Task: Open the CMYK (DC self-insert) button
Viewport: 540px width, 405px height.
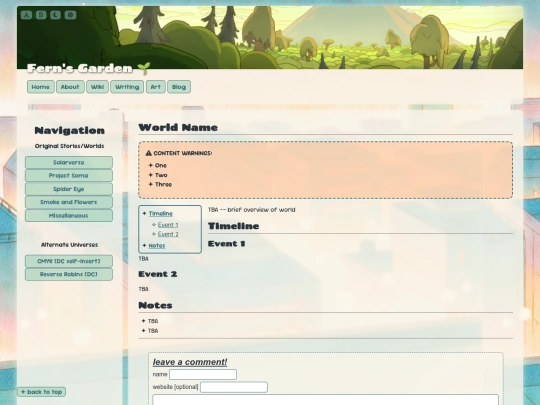Action: pyautogui.click(x=69, y=261)
